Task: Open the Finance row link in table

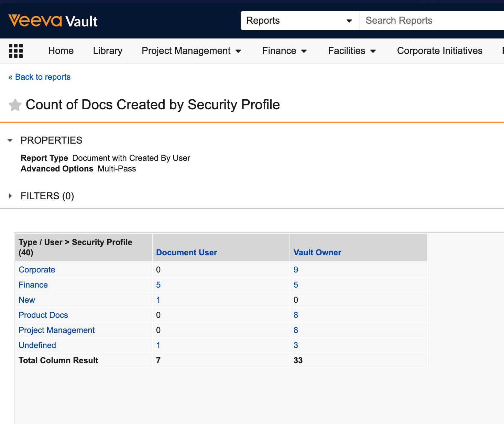Action: 33,285
